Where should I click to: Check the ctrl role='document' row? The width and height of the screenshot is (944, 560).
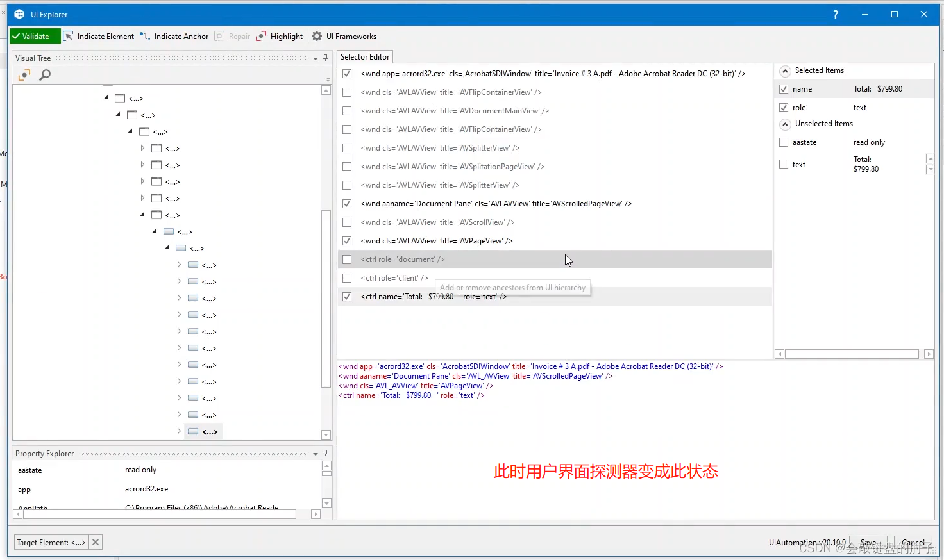pyautogui.click(x=347, y=259)
